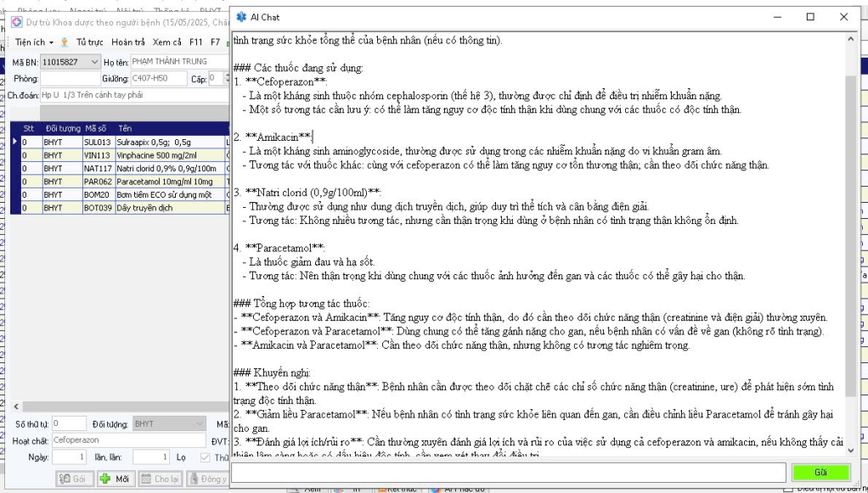
Task: Click the Số thứ tự input field
Action: [x=69, y=423]
